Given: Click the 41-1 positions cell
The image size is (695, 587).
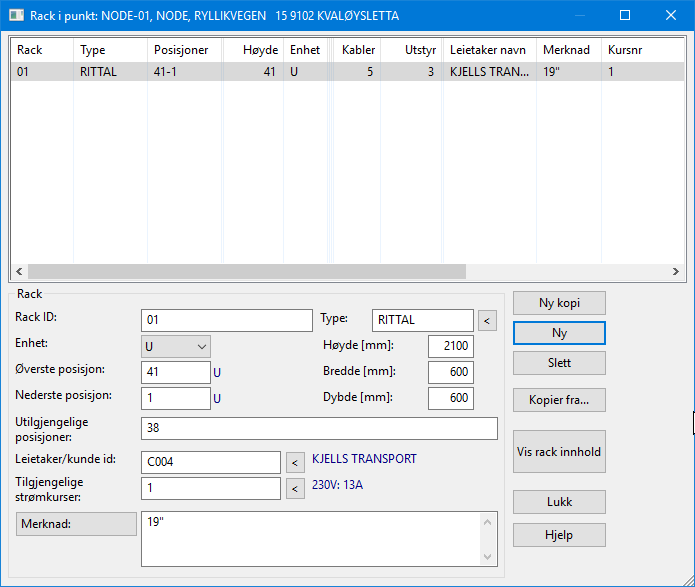Looking at the screenshot, I should [x=184, y=72].
